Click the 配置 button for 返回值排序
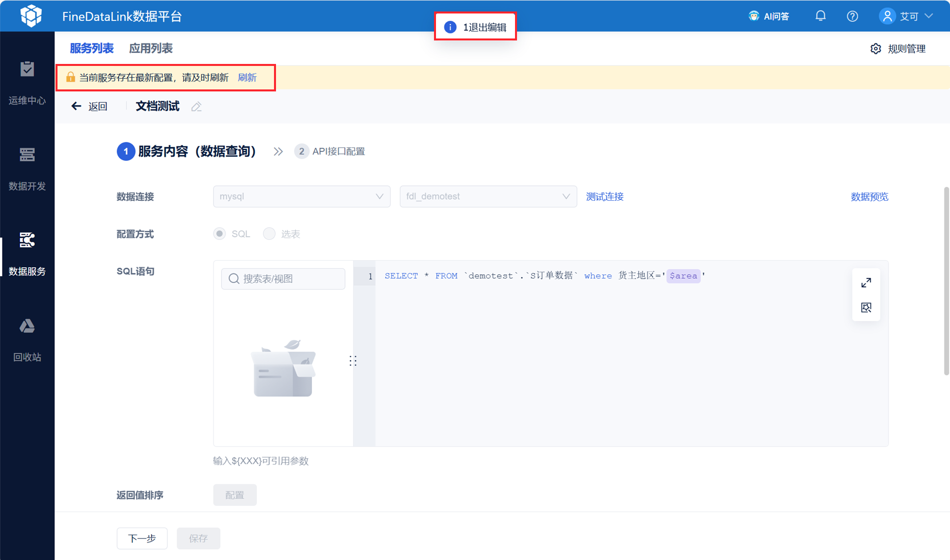The image size is (950, 560). (x=234, y=495)
